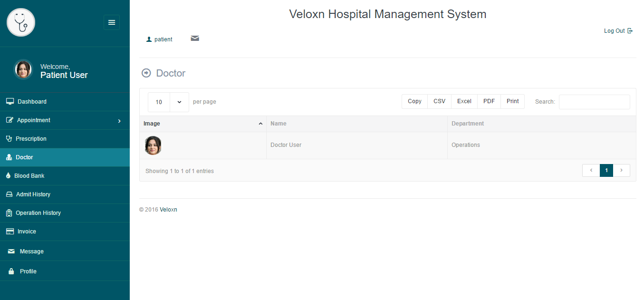This screenshot has height=300, width=644.
Task: Click the PDF export button
Action: point(489,101)
